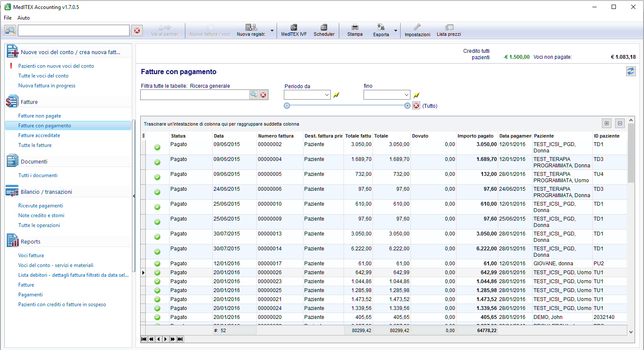
Task: Reset period filter with red X
Action: click(x=416, y=106)
